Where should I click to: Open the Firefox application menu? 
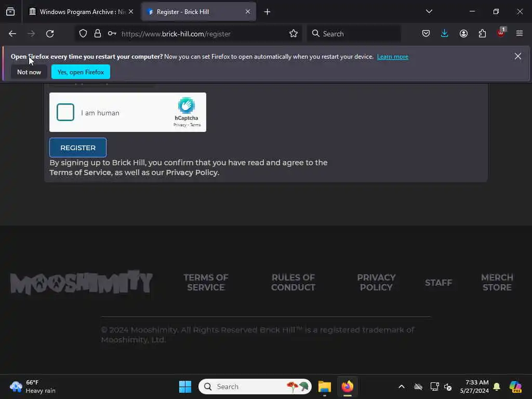(x=520, y=33)
